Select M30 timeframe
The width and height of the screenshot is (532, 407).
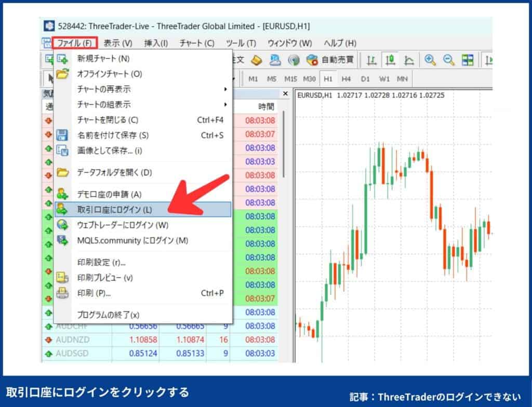309,79
